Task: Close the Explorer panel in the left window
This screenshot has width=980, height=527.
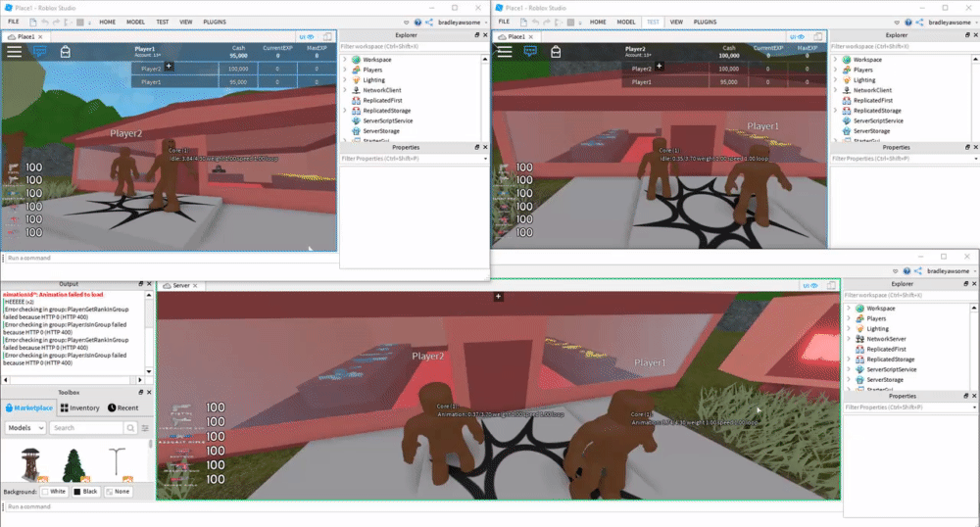Action: [485, 35]
